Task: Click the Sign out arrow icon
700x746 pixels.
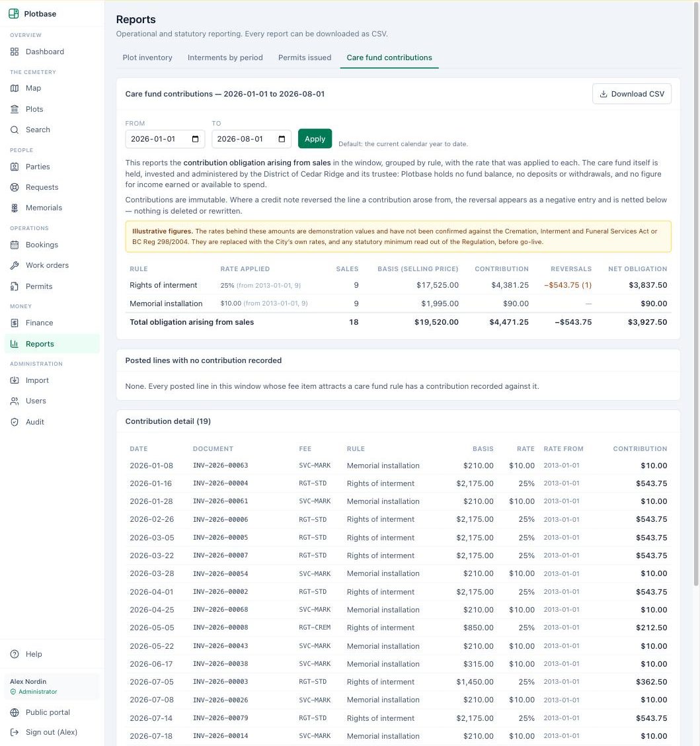Action: pos(15,731)
